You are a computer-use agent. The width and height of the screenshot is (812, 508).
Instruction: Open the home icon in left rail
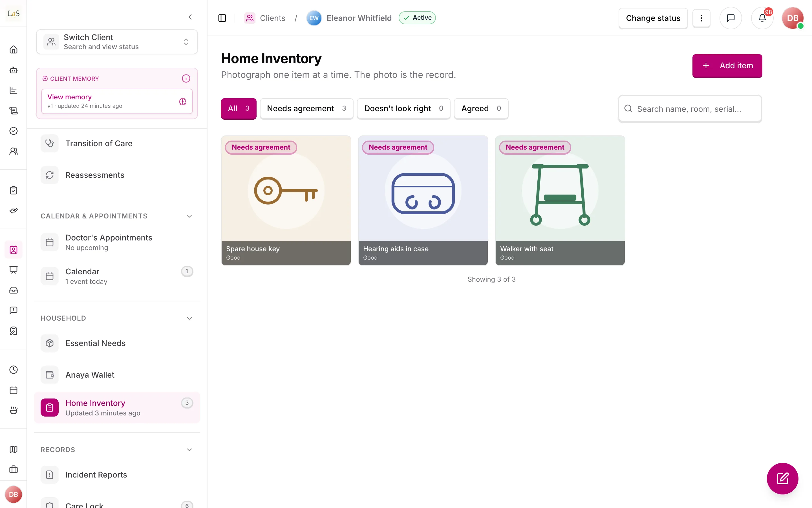14,50
